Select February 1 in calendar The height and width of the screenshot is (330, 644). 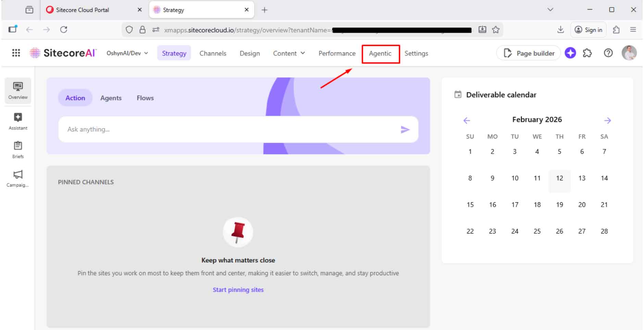(470, 152)
